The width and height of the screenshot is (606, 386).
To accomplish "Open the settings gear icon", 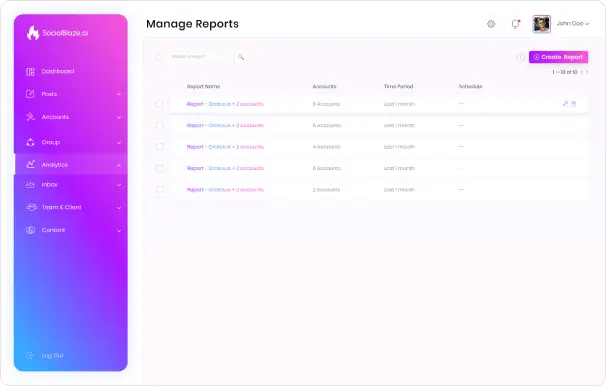I will (x=491, y=24).
